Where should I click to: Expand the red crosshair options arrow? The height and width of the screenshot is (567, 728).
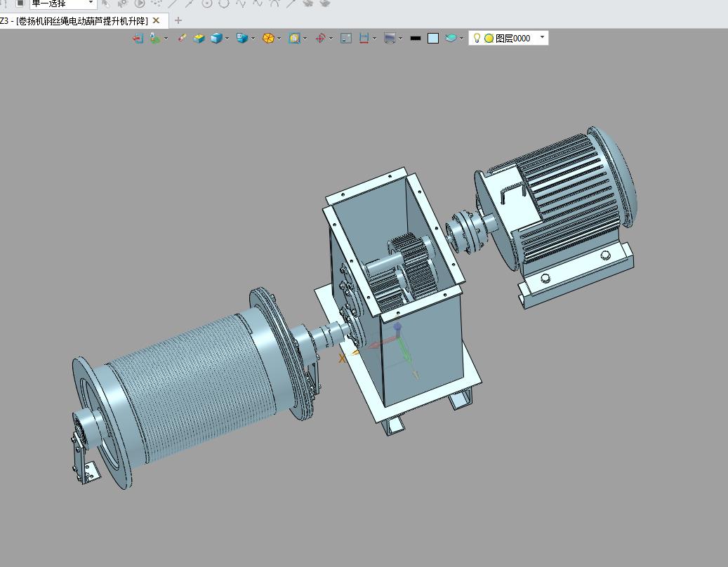click(331, 39)
